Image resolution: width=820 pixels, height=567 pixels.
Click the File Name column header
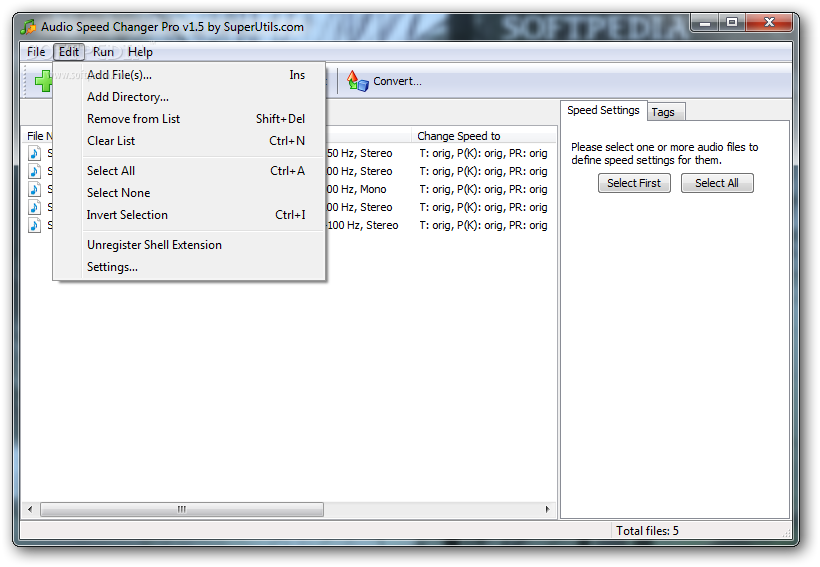coord(38,136)
